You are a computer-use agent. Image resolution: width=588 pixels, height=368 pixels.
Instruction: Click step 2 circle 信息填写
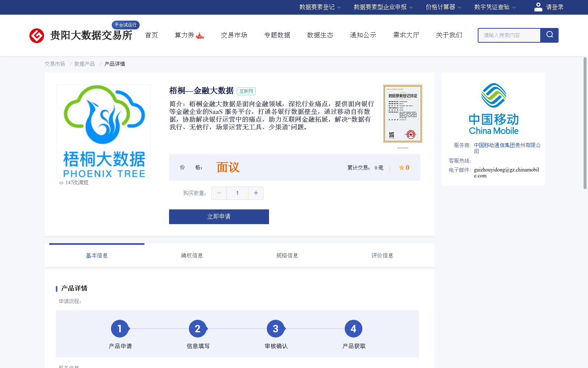point(198,329)
